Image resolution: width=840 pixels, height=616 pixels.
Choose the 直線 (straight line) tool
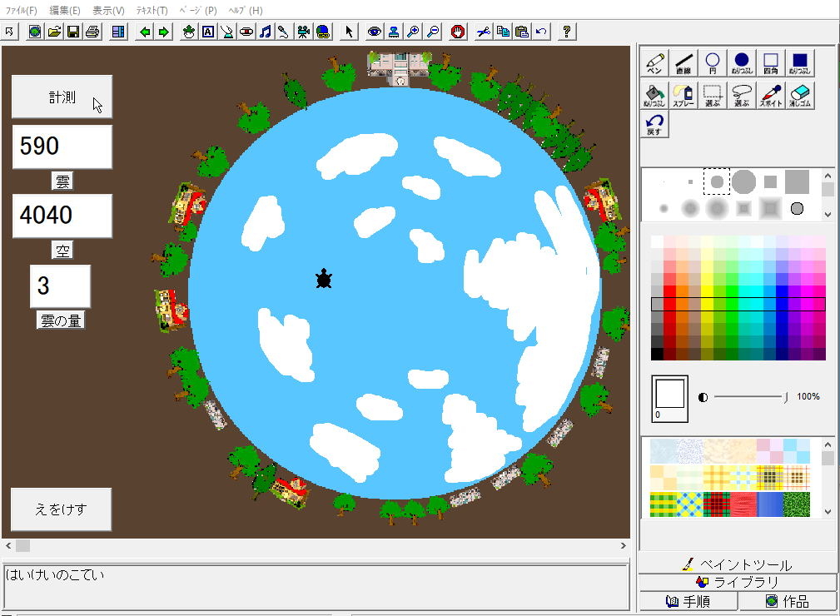click(683, 64)
